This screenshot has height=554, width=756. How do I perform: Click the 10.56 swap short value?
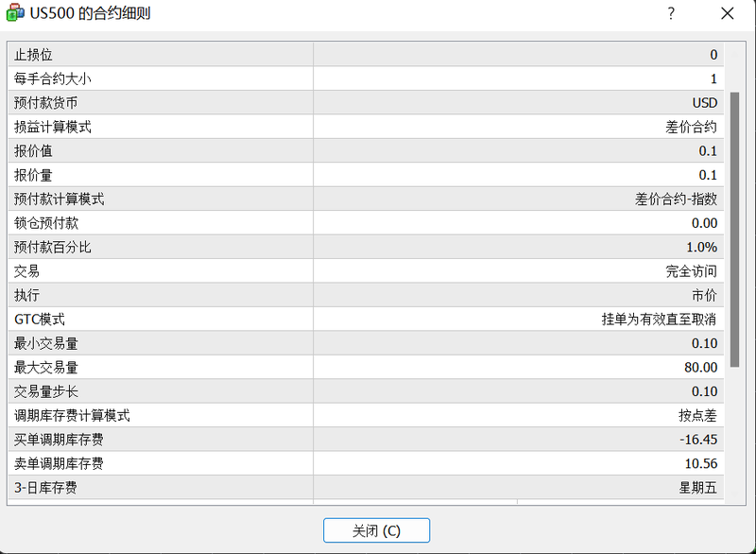(x=701, y=464)
